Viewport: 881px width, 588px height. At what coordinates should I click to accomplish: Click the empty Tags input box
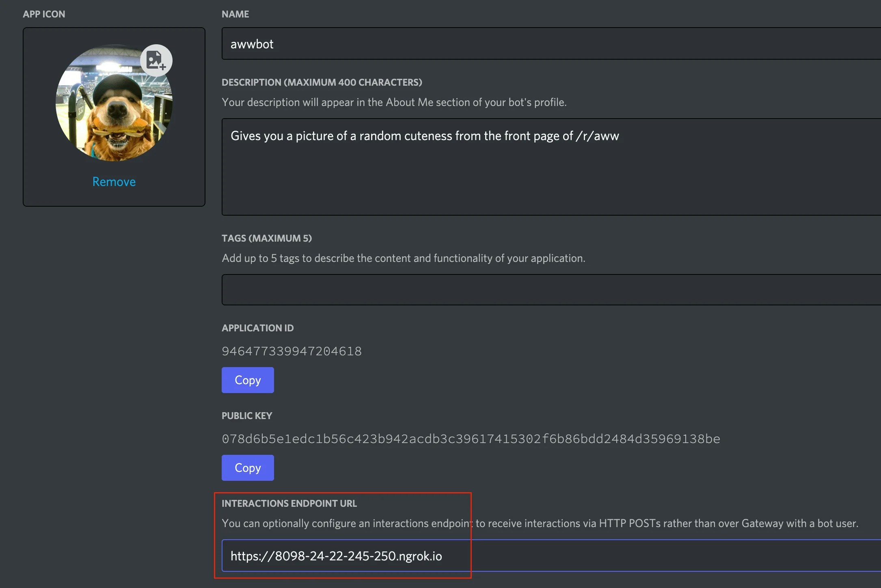pos(447,289)
